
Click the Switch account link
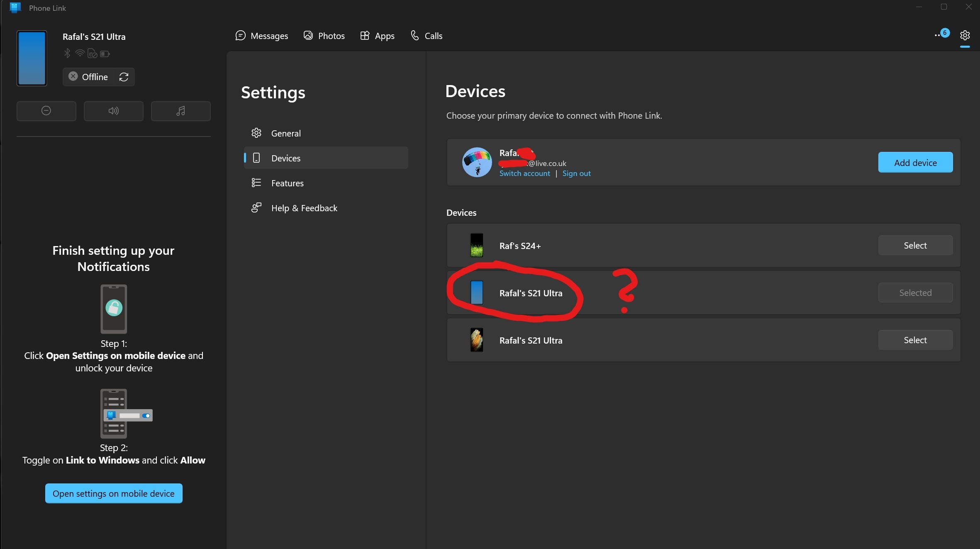click(524, 173)
